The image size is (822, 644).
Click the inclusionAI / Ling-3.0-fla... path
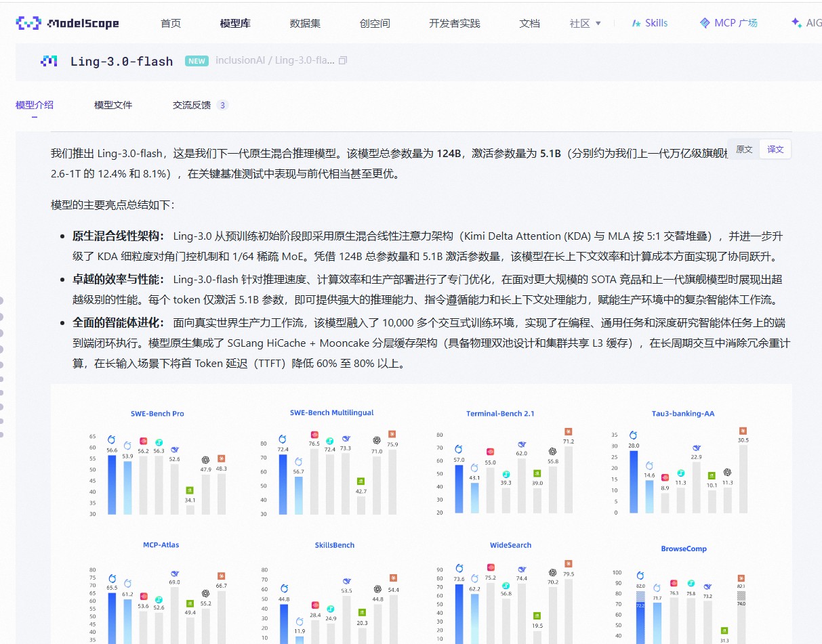tap(275, 61)
